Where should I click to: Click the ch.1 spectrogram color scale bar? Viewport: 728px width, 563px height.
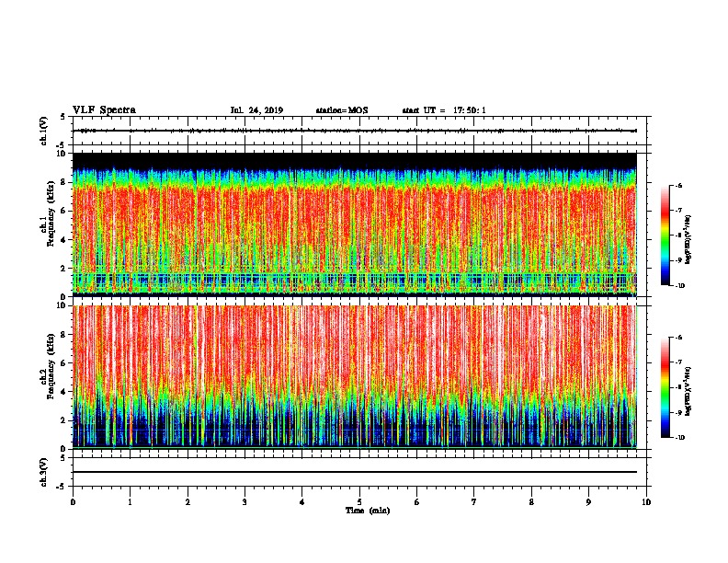click(665, 236)
